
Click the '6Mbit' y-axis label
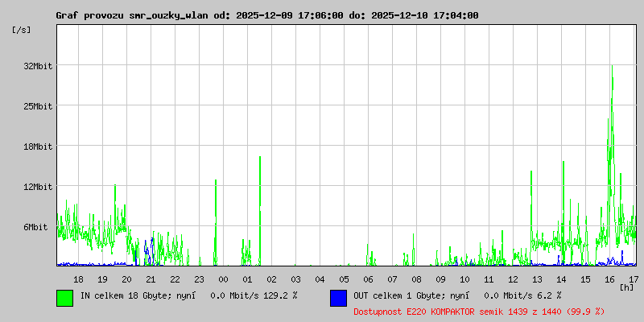coord(35,227)
